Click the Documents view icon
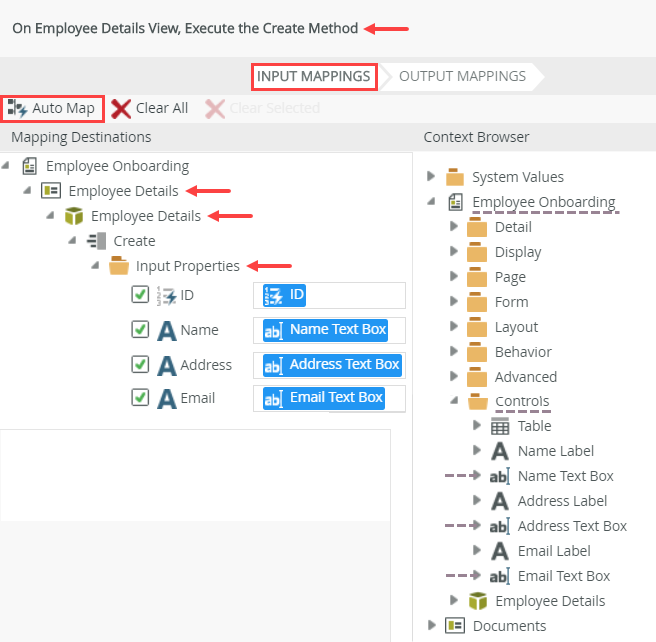Viewport: 656px width, 642px height. click(455, 626)
